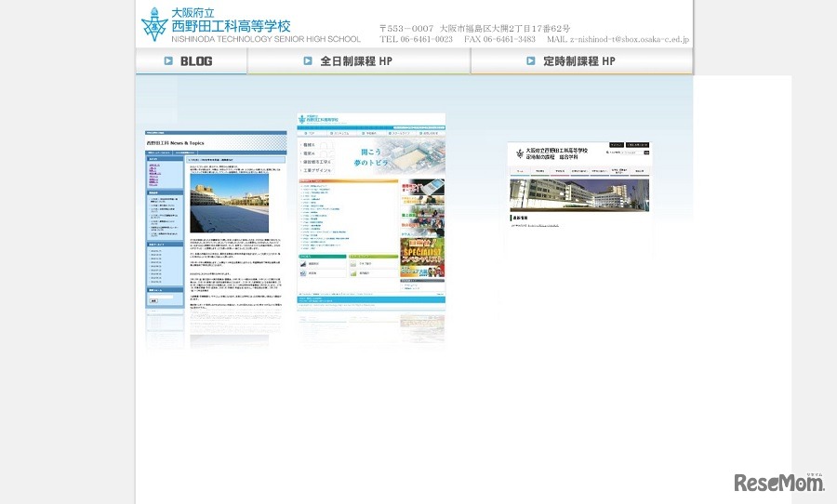Open the 定時制課程 HP tab
This screenshot has width=837, height=504.
point(582,60)
